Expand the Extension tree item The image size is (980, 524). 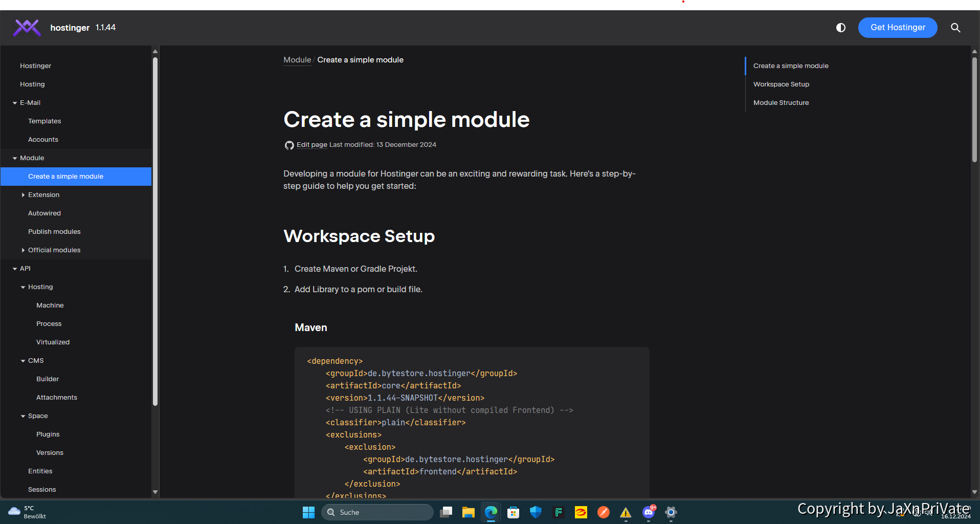(23, 195)
